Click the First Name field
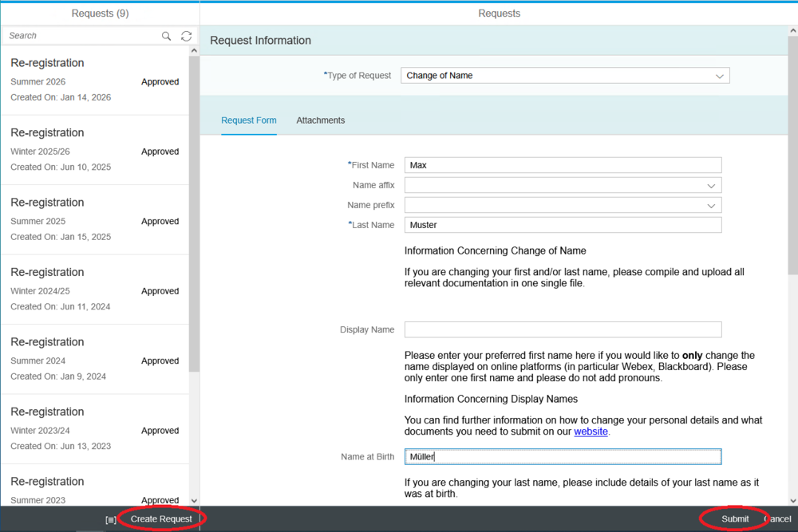798x532 pixels. click(563, 165)
